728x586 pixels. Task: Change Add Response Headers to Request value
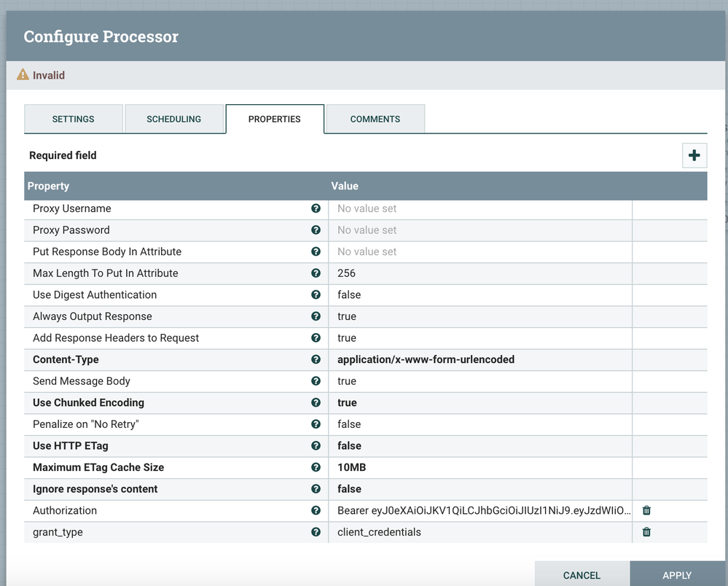(x=480, y=338)
